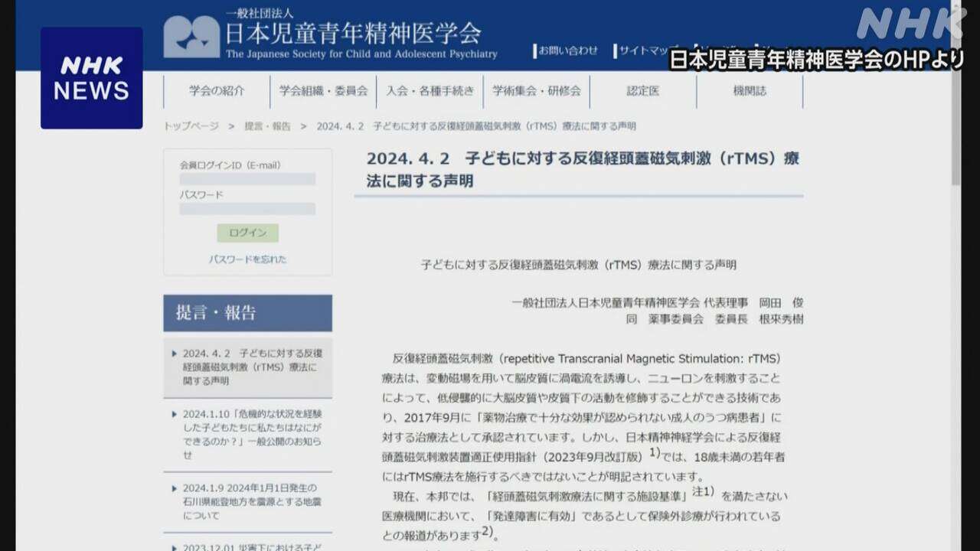Viewport: 980px width, 551px height.
Task: Click the name 根來秀樹 in the byline
Action: pyautogui.click(x=781, y=319)
